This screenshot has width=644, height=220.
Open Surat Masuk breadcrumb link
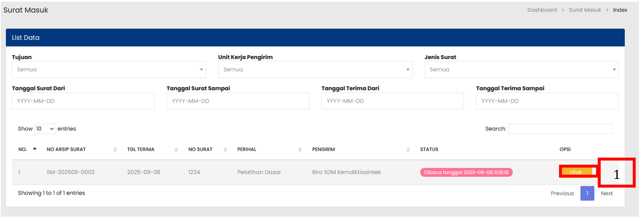tap(585, 10)
